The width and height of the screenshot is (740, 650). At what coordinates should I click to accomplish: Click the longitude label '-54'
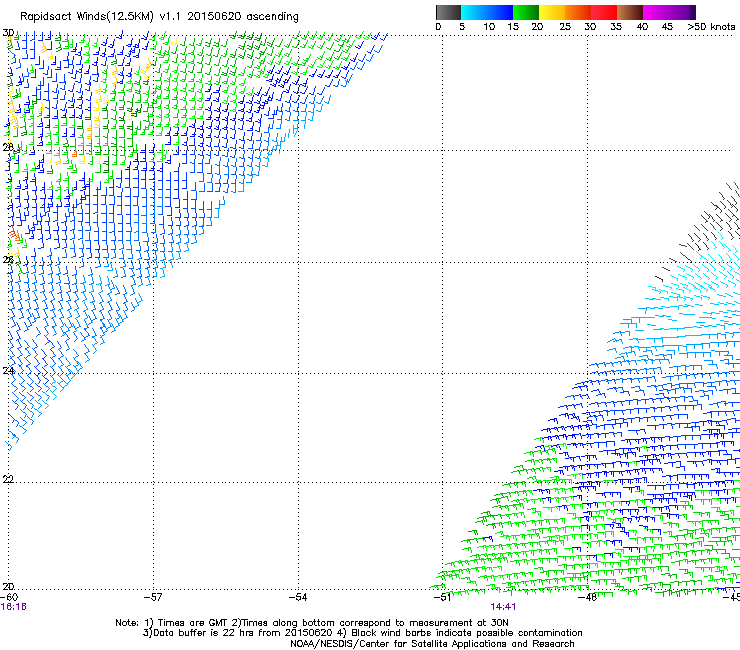(x=298, y=597)
